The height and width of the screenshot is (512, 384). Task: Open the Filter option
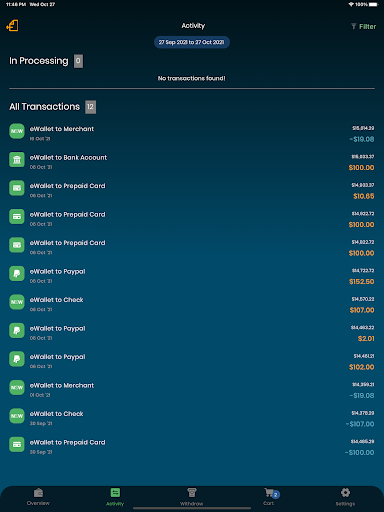[x=363, y=26]
